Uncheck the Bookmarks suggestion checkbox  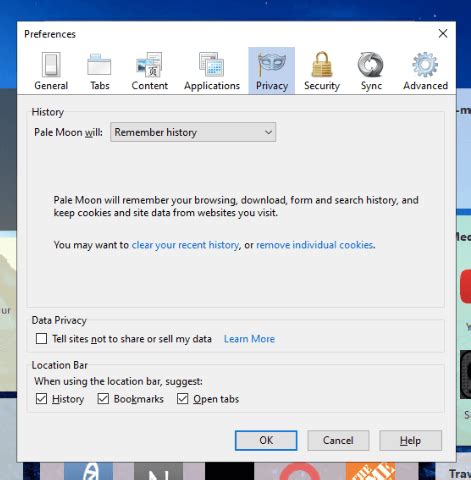click(103, 399)
